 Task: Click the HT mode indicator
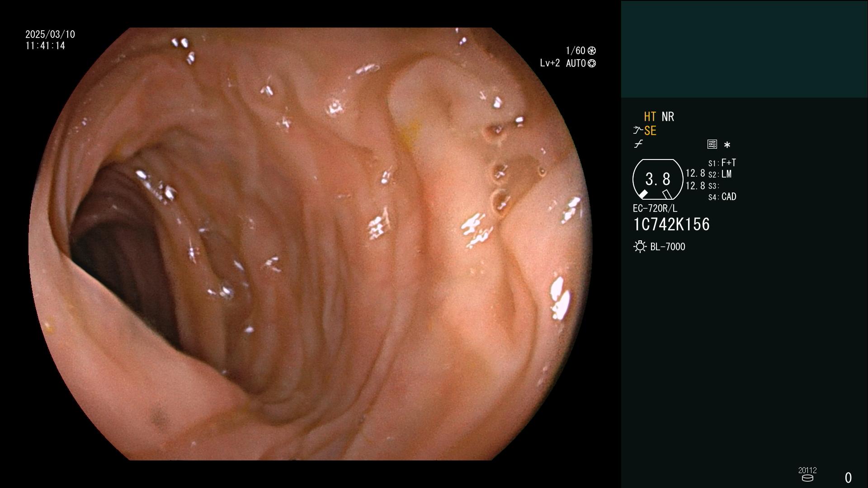pyautogui.click(x=650, y=117)
